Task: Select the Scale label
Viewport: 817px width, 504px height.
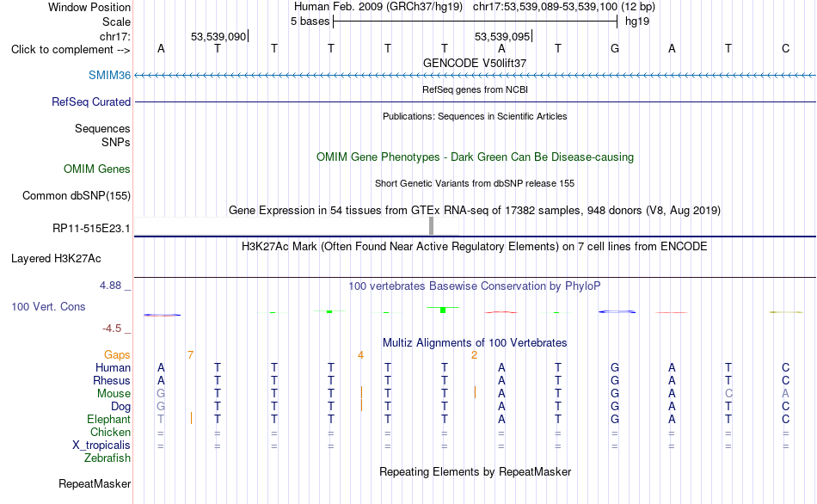Action: (x=116, y=22)
